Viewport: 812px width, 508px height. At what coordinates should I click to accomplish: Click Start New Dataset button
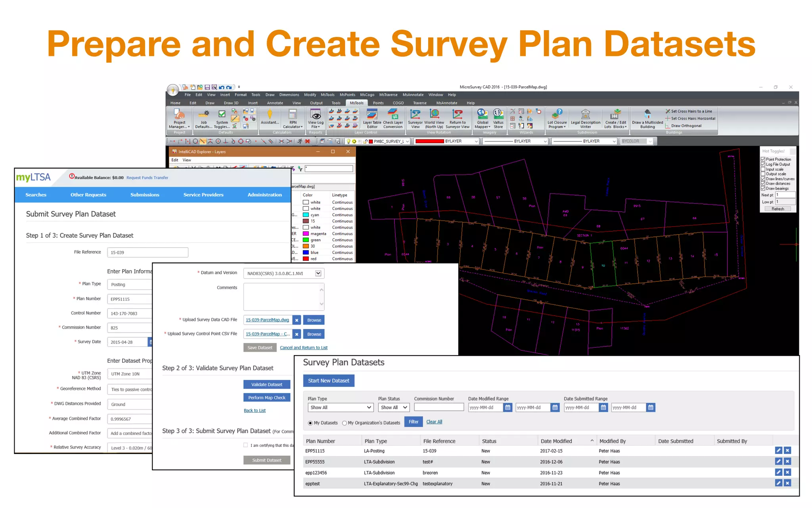[329, 381]
